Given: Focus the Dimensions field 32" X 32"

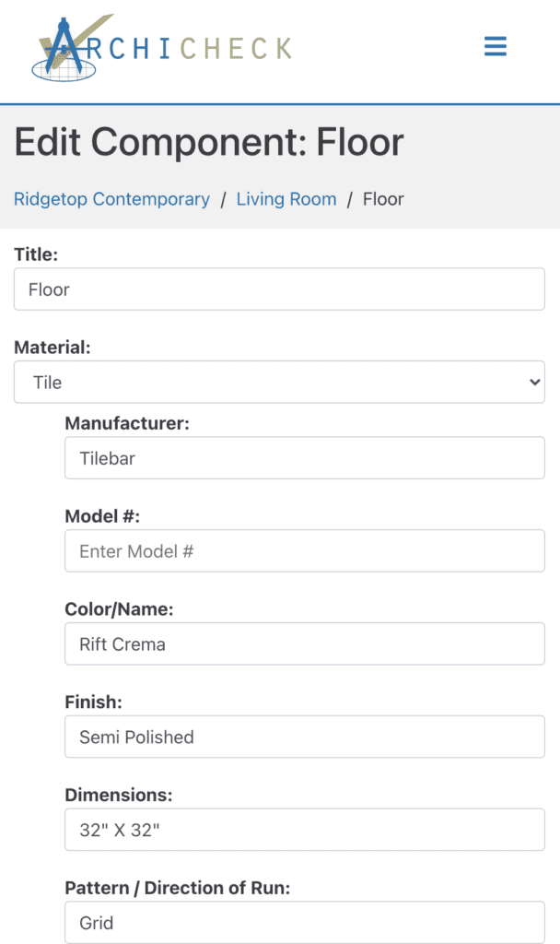Looking at the screenshot, I should click(304, 831).
